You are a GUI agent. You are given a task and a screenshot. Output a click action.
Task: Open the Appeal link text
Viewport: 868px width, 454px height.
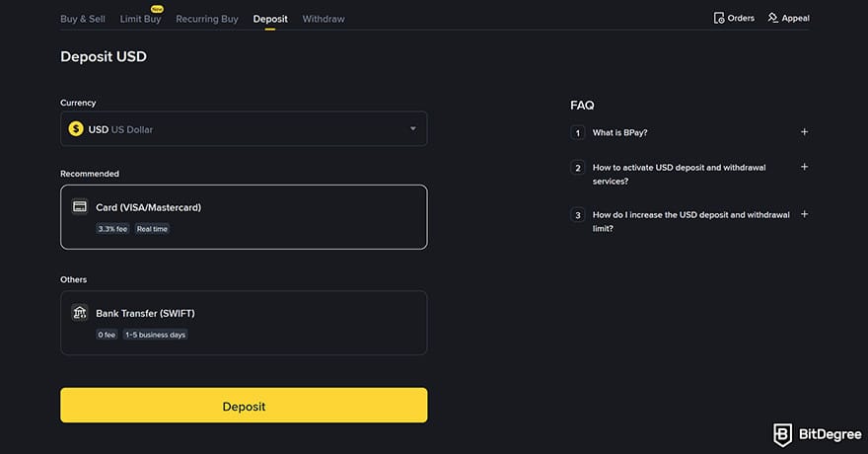pos(795,19)
